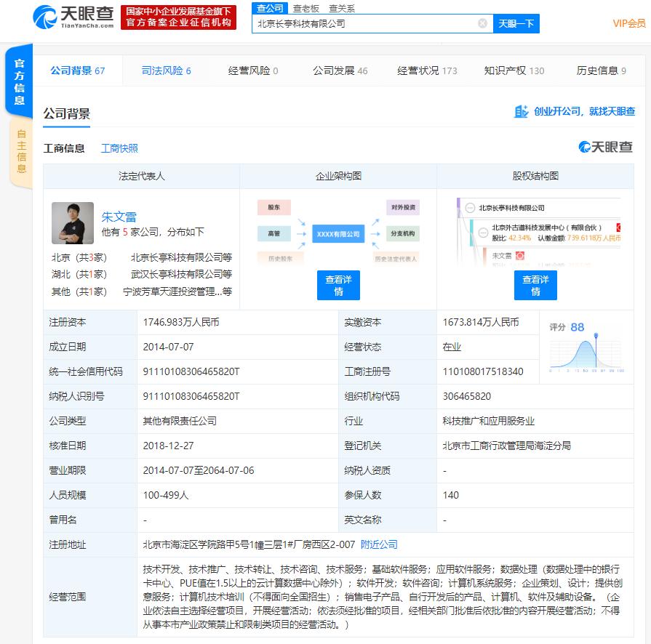Select the 官方信息 side tab

tap(19, 81)
